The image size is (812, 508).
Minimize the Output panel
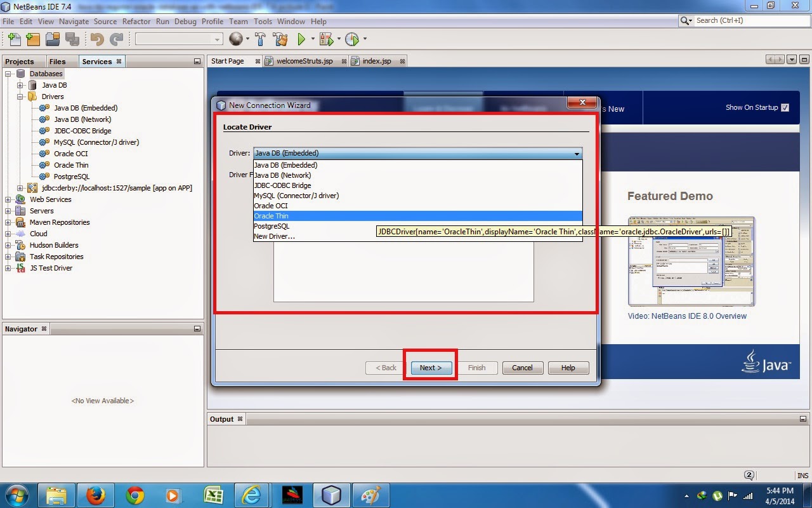(x=804, y=419)
